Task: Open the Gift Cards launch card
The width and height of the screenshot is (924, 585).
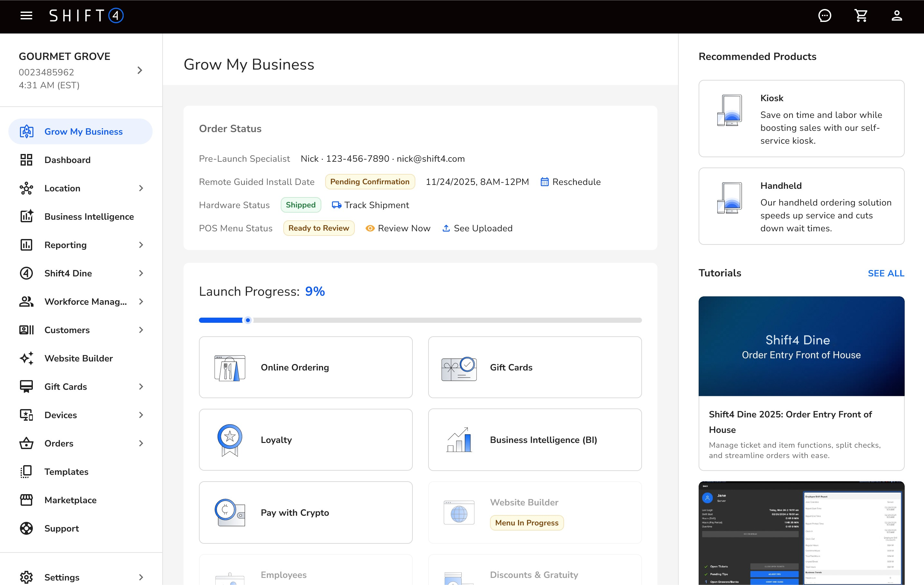Action: tap(535, 367)
